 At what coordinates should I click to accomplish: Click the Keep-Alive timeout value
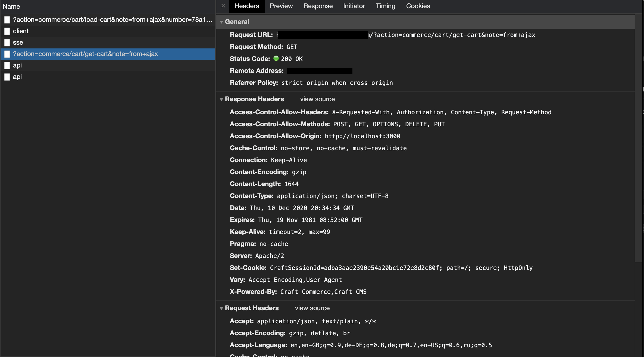point(299,232)
